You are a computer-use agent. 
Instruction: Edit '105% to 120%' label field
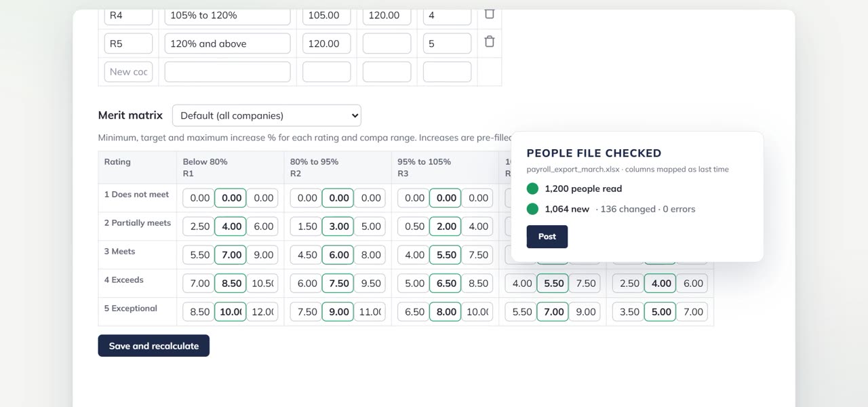pyautogui.click(x=227, y=15)
